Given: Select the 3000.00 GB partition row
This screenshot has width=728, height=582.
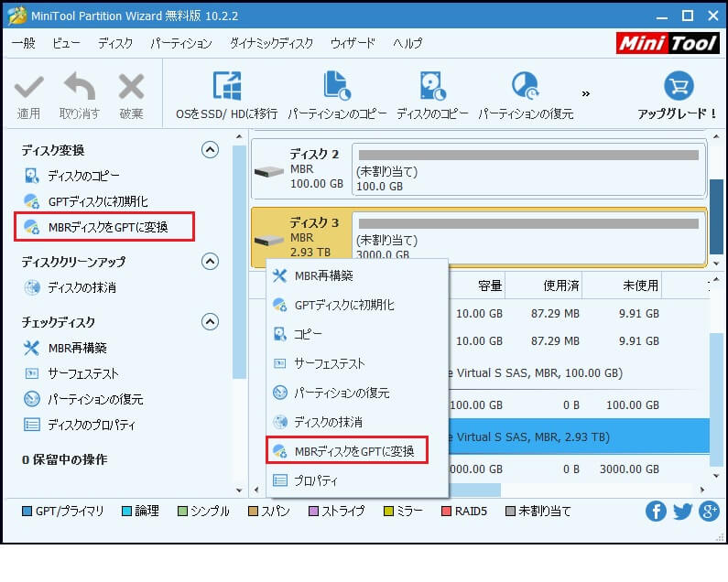Looking at the screenshot, I should tap(579, 469).
